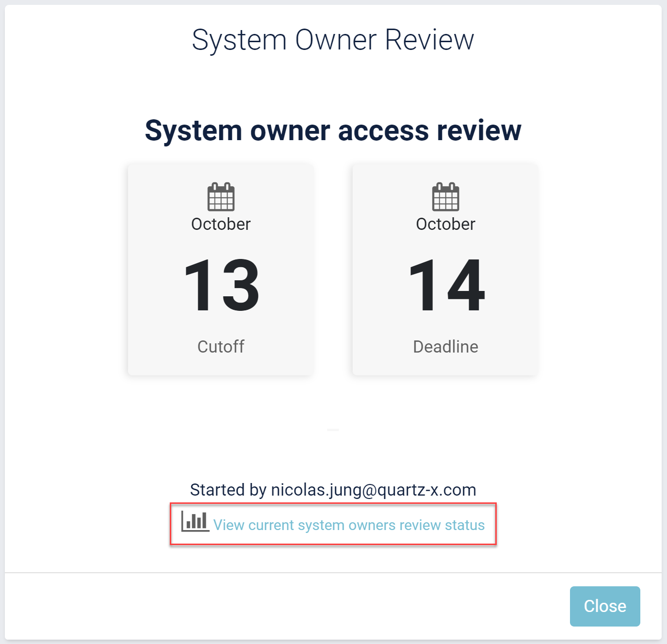Click the blank space between 13 and Cutoff
The height and width of the screenshot is (644, 667).
[x=221, y=326]
